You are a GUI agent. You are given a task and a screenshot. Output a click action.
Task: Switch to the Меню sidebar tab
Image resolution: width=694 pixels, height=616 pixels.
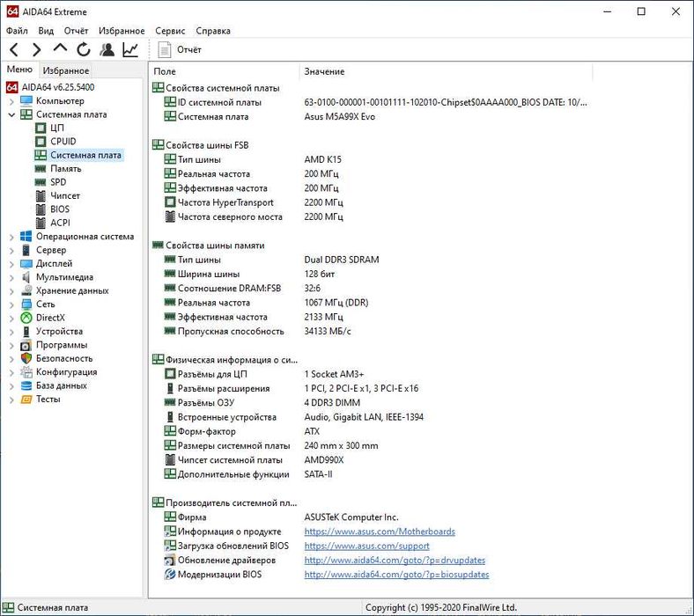[x=19, y=70]
